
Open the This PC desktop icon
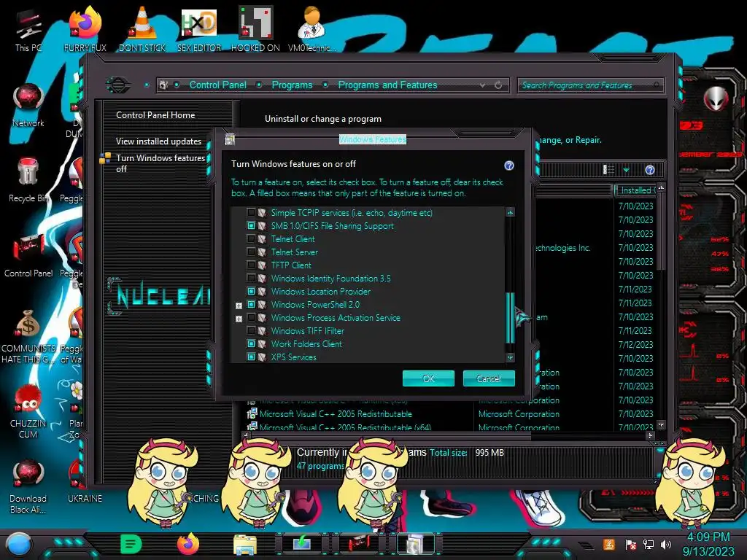[x=28, y=29]
